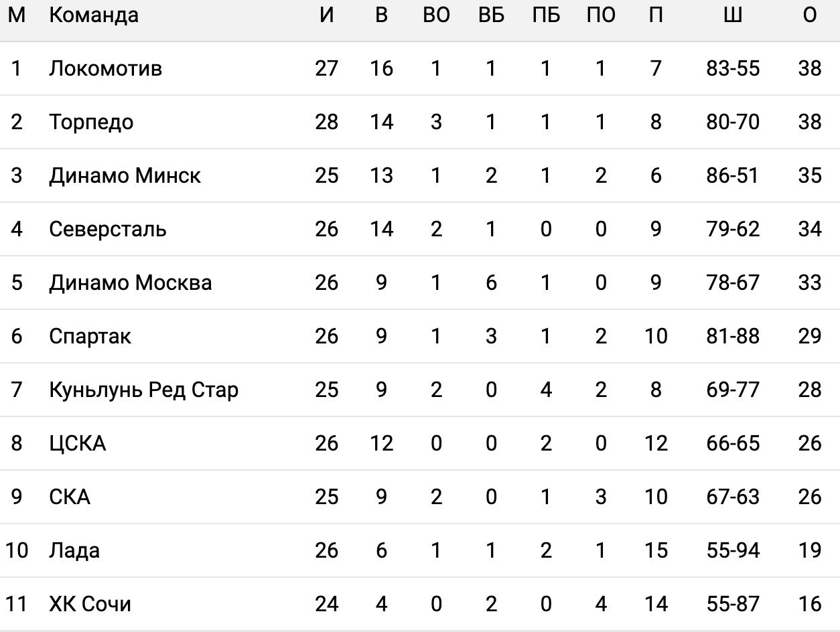
Task: Open Динамо Москва team page
Action: (130, 283)
